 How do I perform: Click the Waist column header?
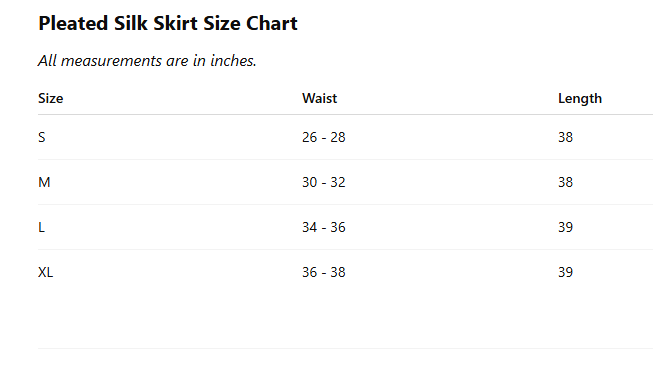pos(319,99)
